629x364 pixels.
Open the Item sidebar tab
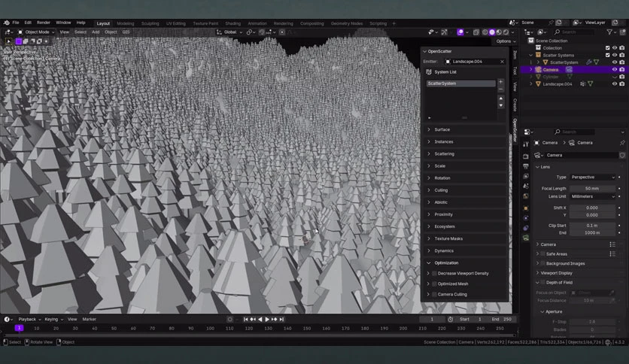point(515,55)
